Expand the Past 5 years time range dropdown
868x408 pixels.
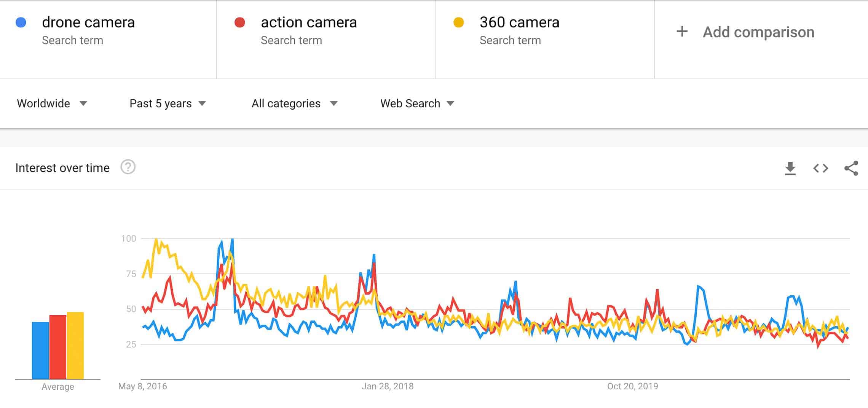[x=166, y=103]
